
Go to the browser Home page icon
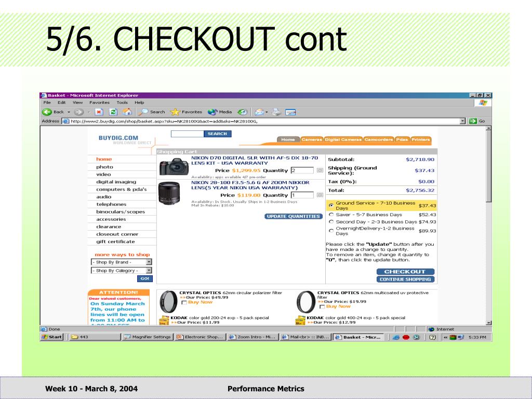click(127, 112)
